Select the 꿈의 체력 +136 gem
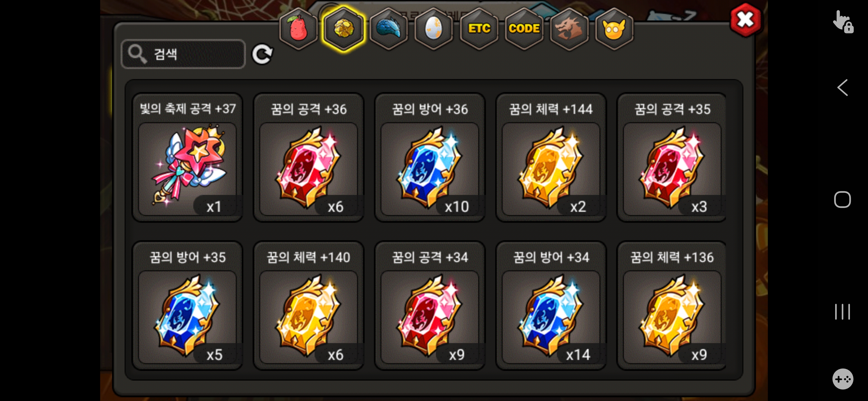Viewport: 868px width, 401px height. [672, 305]
